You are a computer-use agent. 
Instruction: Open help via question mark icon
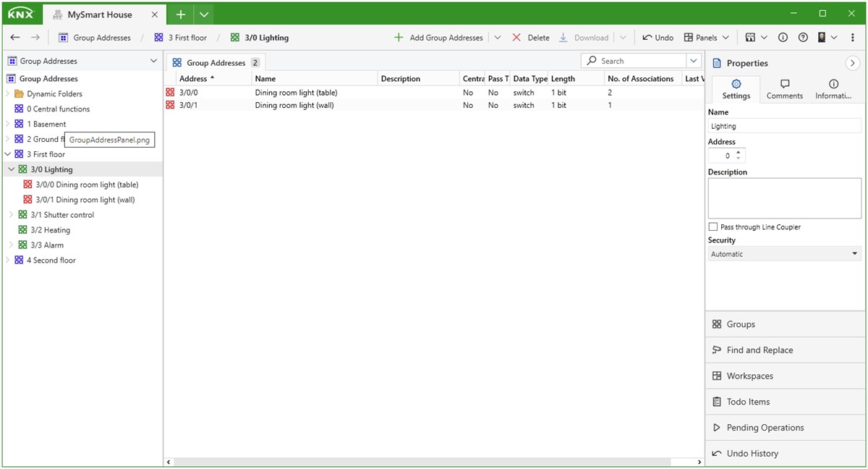pyautogui.click(x=803, y=38)
